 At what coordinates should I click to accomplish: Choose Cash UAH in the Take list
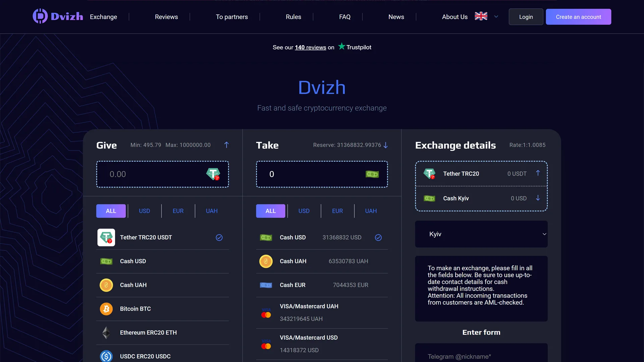pos(322,261)
